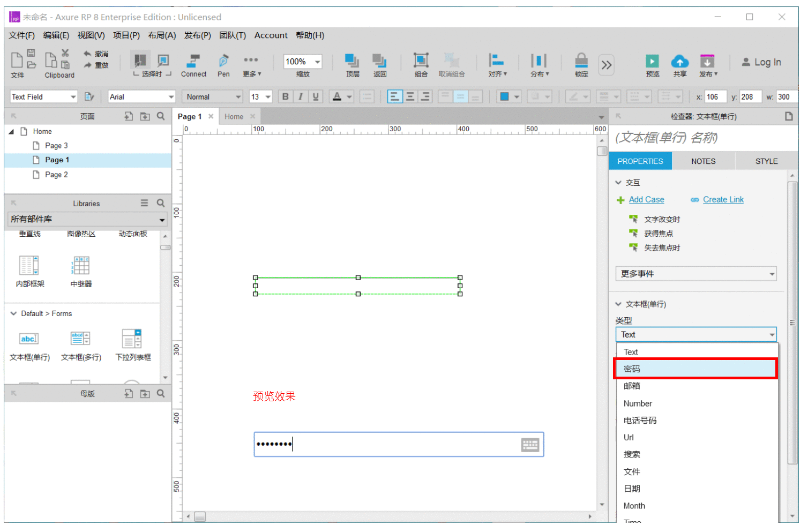Click the Create Link link

click(x=723, y=199)
